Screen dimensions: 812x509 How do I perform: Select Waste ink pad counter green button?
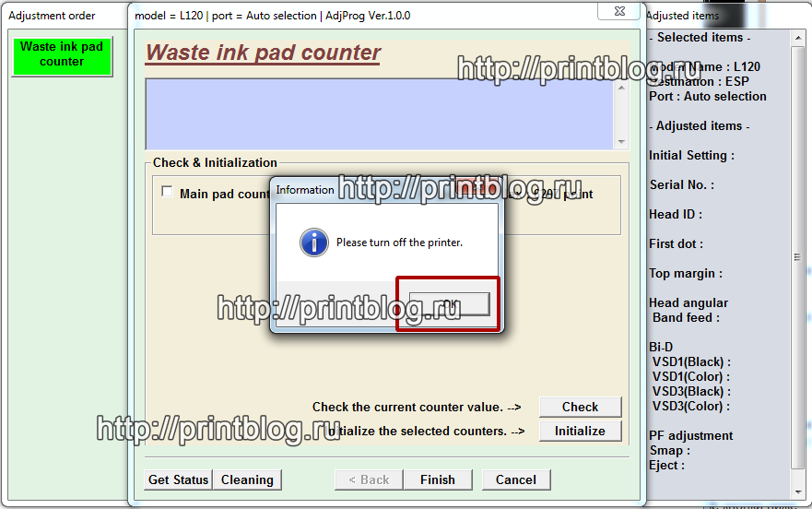[x=62, y=54]
